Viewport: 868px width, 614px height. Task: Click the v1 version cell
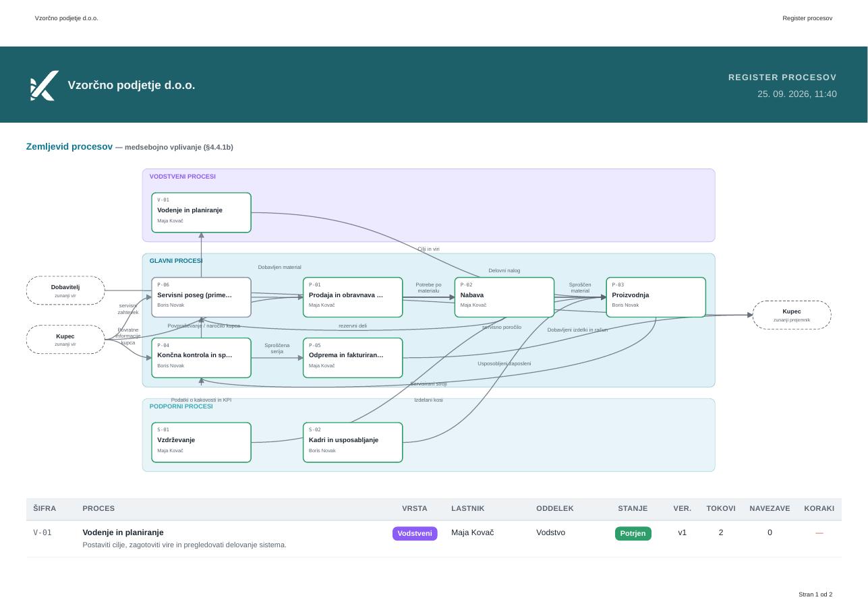pos(682,532)
